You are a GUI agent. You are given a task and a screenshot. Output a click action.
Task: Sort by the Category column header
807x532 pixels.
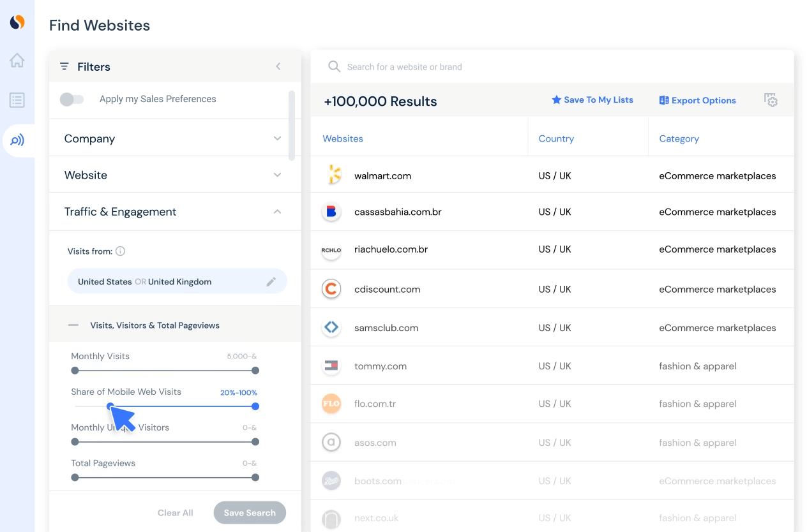click(679, 138)
